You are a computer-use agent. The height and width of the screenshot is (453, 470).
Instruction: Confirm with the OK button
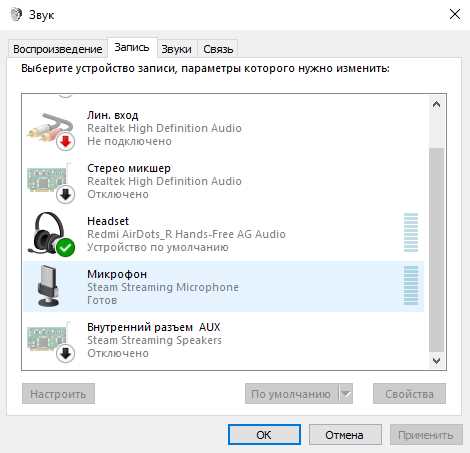tap(264, 435)
